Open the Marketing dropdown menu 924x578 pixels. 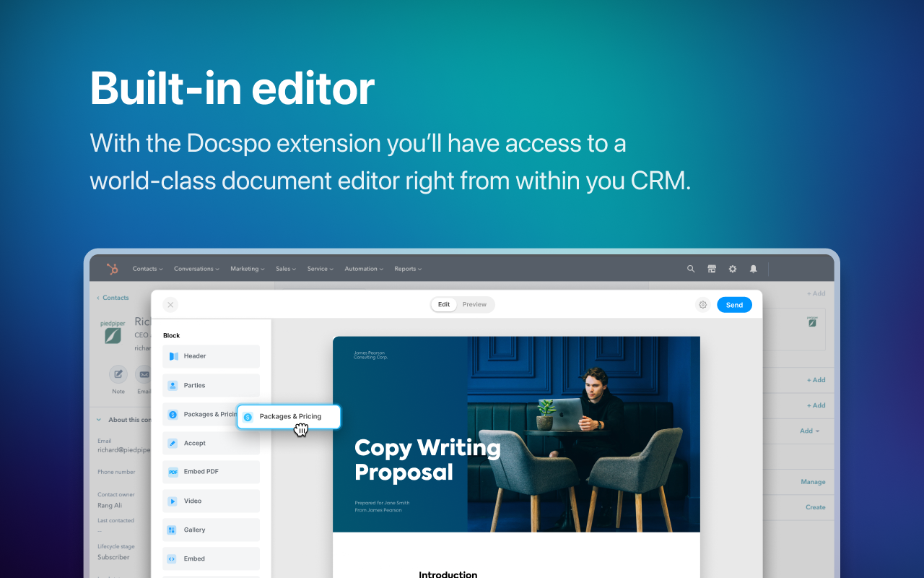(x=248, y=269)
